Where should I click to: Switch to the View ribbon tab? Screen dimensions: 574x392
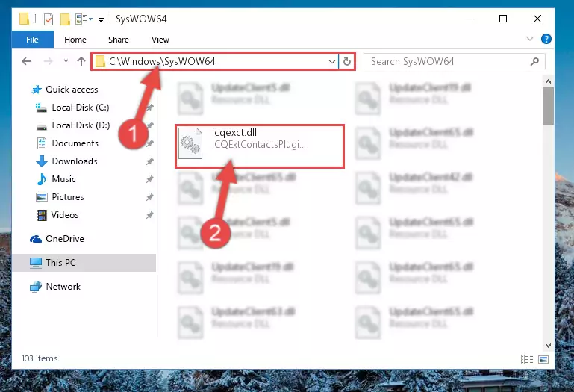point(160,40)
